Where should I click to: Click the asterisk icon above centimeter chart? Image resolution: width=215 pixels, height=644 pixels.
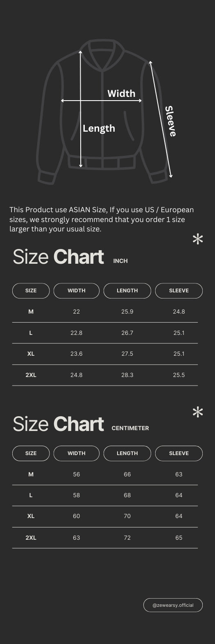coord(198,413)
